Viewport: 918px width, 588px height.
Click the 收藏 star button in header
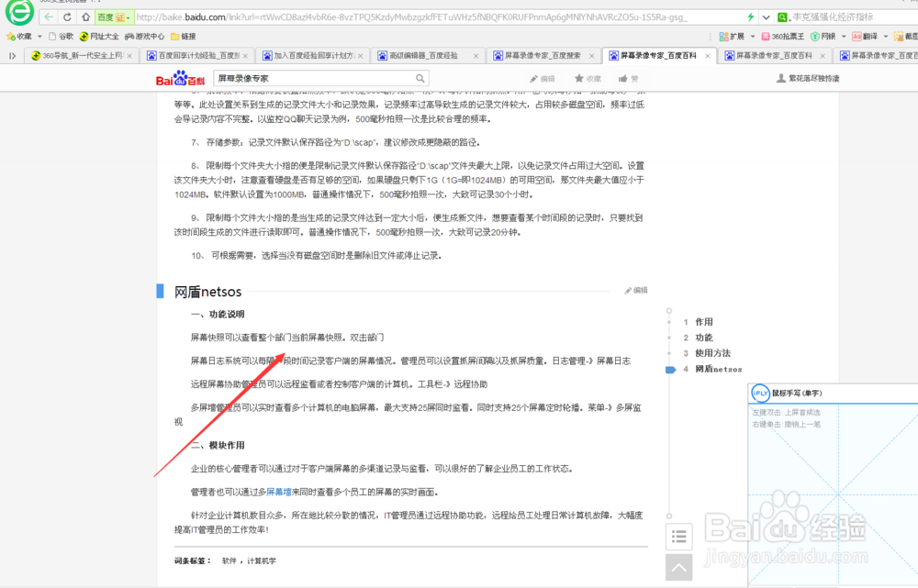pos(588,78)
